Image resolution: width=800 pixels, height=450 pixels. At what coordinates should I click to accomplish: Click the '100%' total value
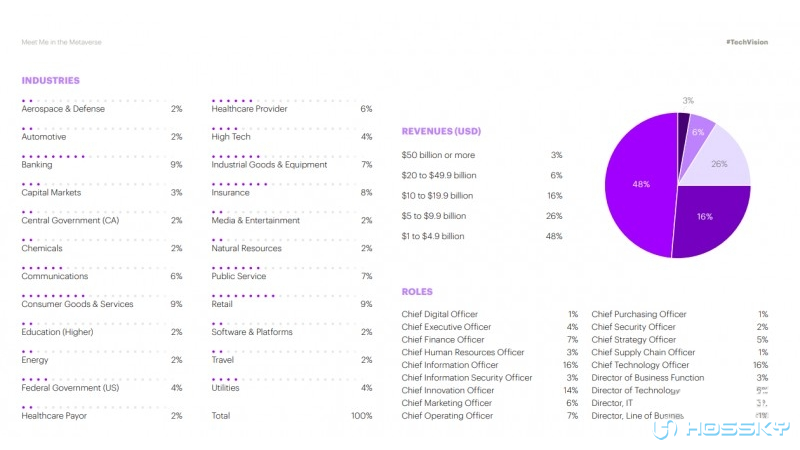coord(361,416)
